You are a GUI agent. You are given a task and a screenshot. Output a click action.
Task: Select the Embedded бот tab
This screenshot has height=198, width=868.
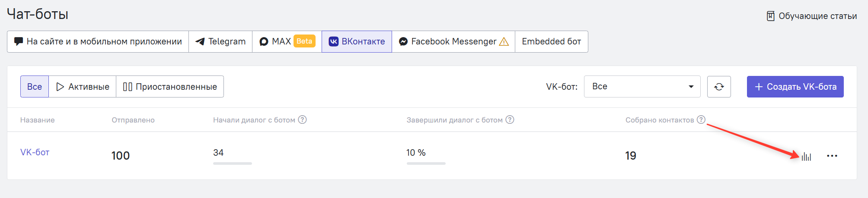tap(552, 41)
